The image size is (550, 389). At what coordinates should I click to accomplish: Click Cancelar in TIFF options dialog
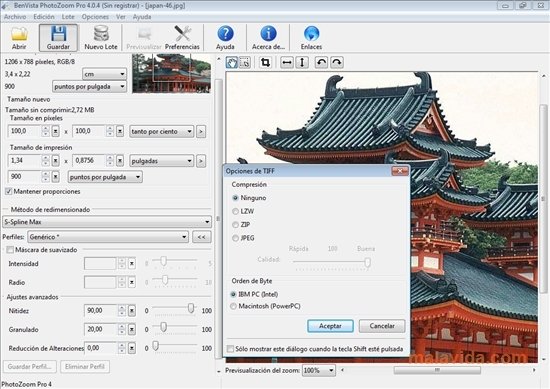click(382, 326)
